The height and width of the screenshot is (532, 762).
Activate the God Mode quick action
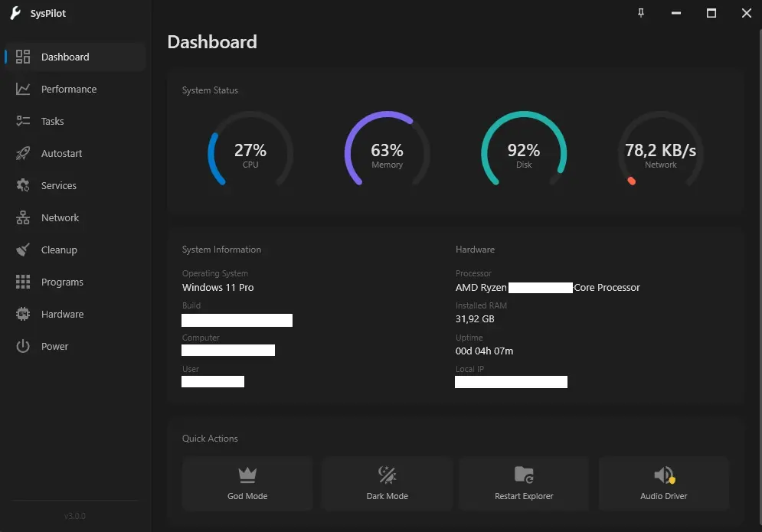tap(247, 484)
